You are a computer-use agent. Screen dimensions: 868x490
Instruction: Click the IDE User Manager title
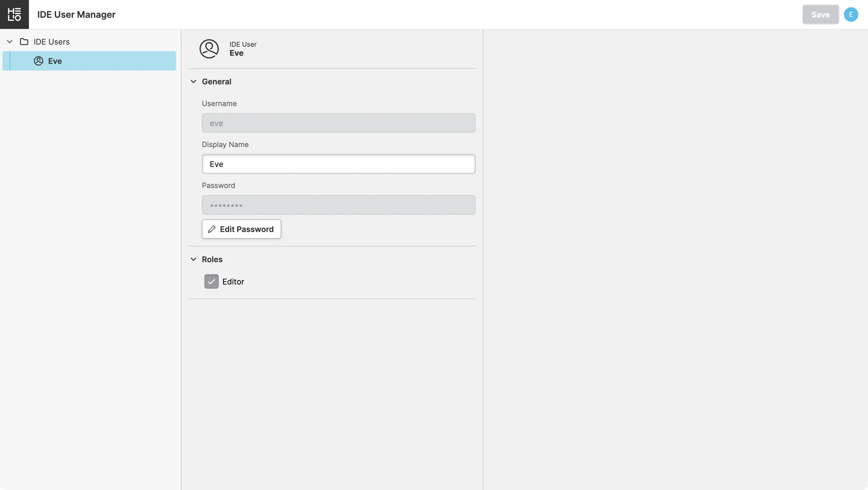click(x=76, y=14)
